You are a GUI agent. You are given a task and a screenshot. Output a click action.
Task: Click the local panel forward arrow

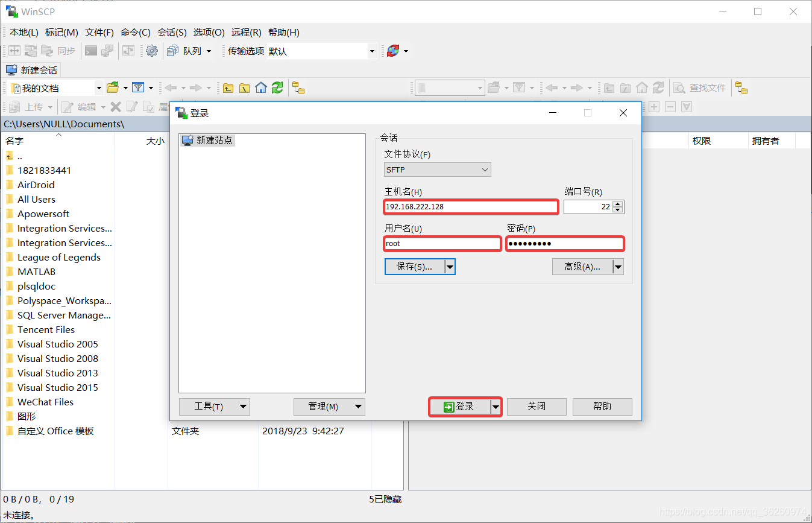click(196, 88)
